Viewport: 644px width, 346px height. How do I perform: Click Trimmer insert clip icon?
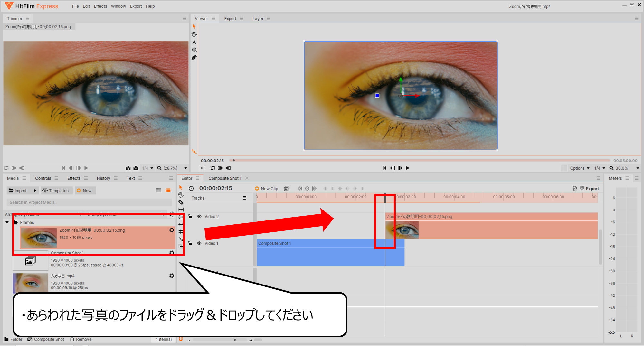click(128, 168)
